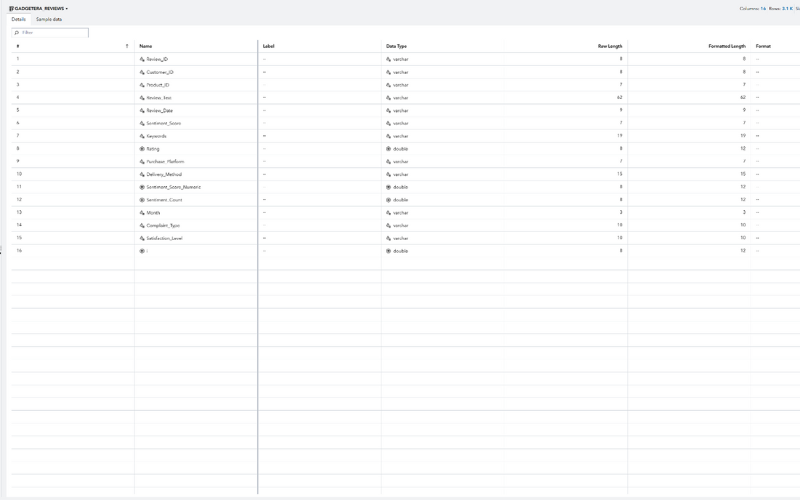This screenshot has width=800, height=500.
Task: Click the character icon next to Purchase_Platform
Action: [x=142, y=161]
